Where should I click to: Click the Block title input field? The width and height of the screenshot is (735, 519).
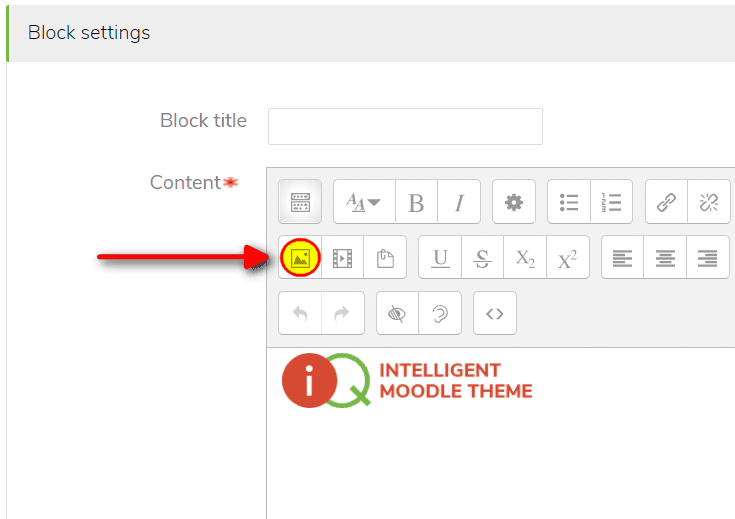405,127
